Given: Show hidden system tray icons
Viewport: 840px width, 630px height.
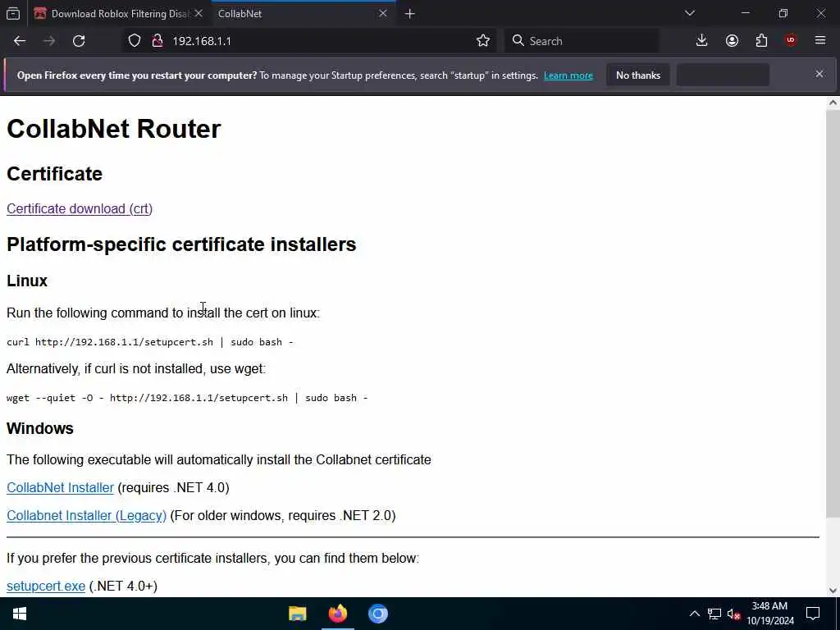Looking at the screenshot, I should (694, 614).
